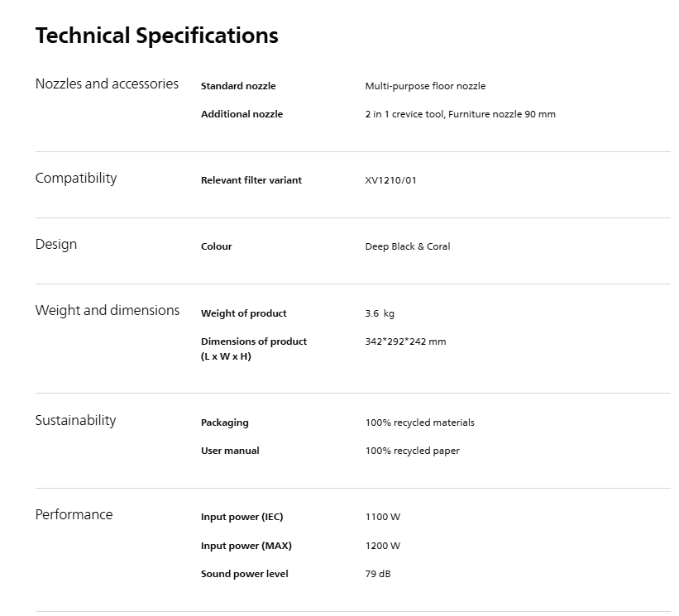Select the 3.6 kg weight value
Image resolution: width=679 pixels, height=616 pixels.
[380, 313]
